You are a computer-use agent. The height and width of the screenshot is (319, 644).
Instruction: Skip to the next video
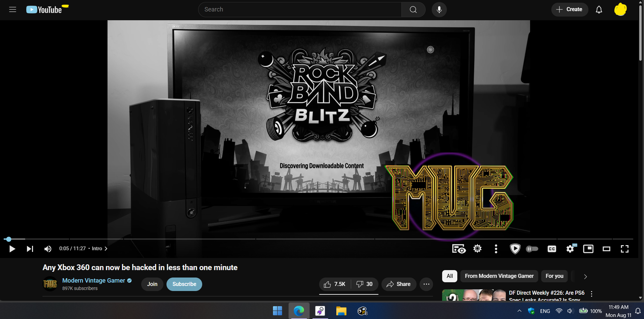click(30, 249)
